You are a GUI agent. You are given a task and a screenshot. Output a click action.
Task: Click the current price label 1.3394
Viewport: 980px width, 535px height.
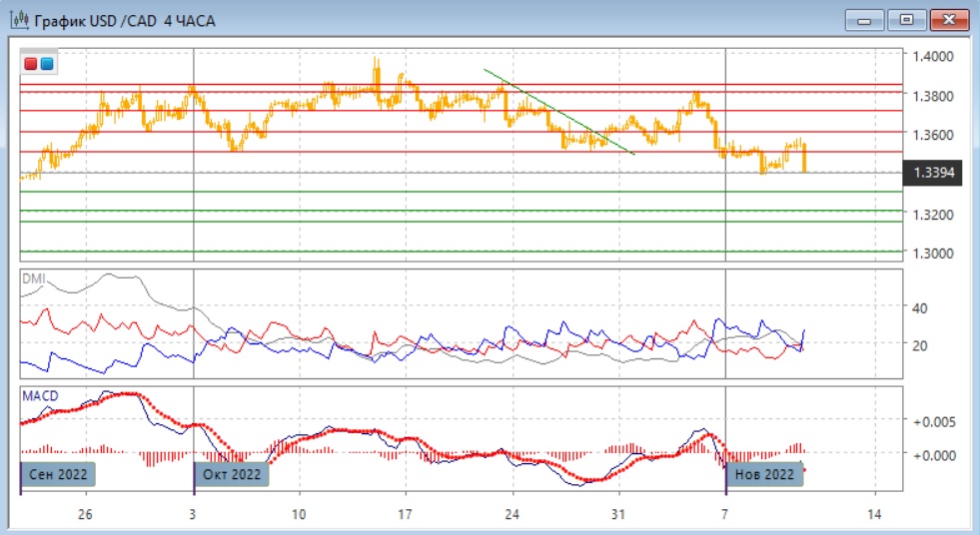click(934, 174)
